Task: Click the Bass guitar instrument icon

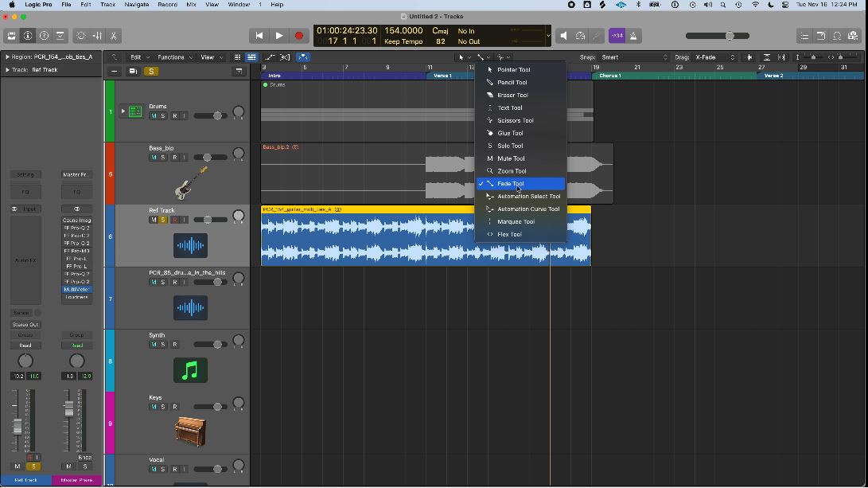Action: [x=190, y=183]
